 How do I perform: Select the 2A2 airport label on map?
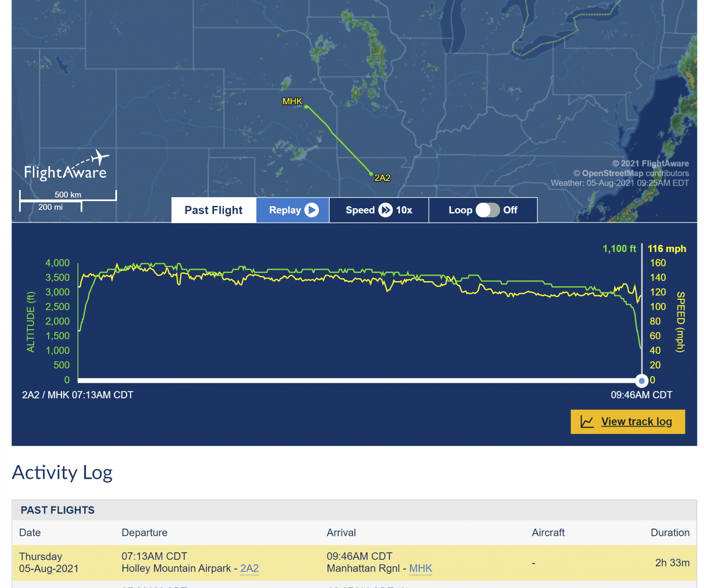coord(382,178)
